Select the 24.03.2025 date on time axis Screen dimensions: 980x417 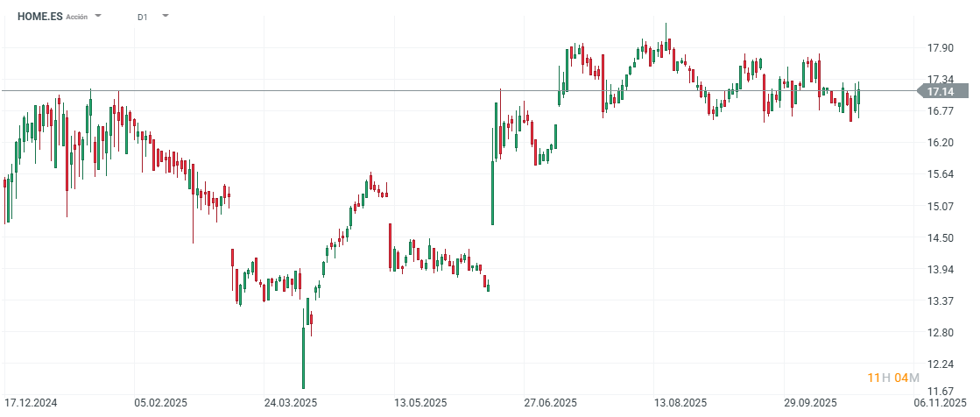coord(291,404)
